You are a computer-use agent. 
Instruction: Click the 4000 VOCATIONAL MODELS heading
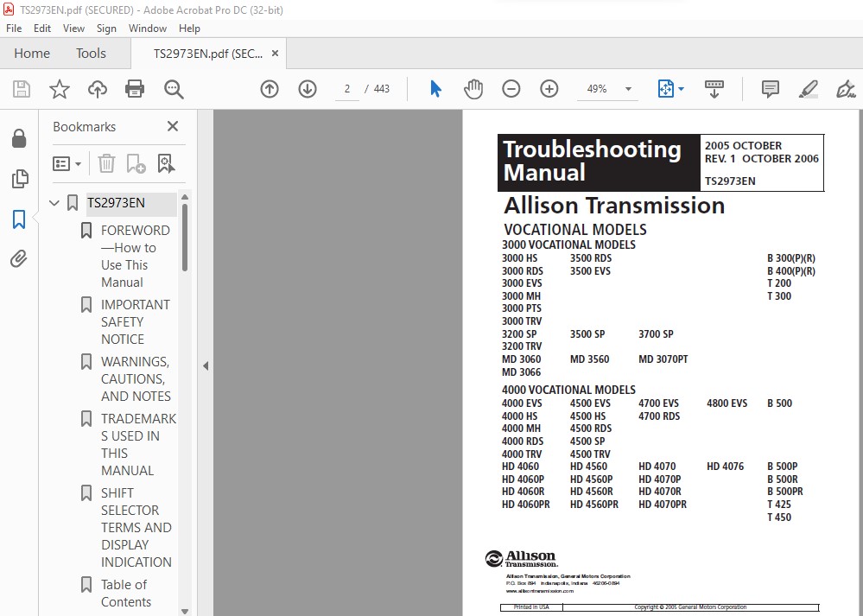(568, 390)
